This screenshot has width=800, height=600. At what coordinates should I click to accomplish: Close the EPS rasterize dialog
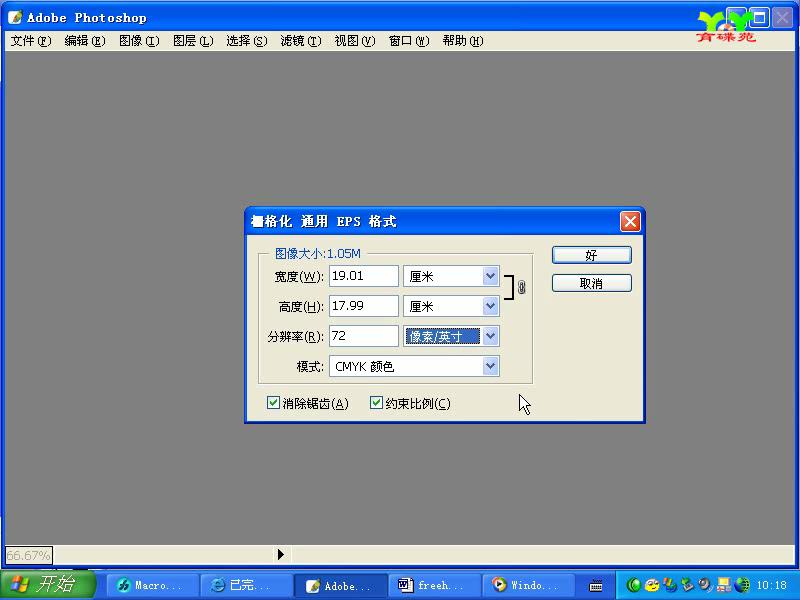pyautogui.click(x=630, y=221)
